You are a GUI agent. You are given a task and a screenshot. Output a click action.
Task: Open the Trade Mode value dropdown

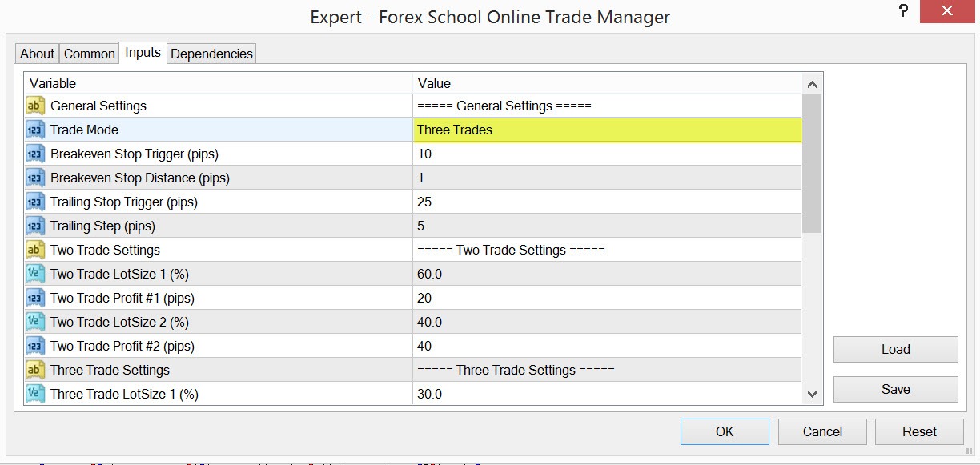pos(607,130)
